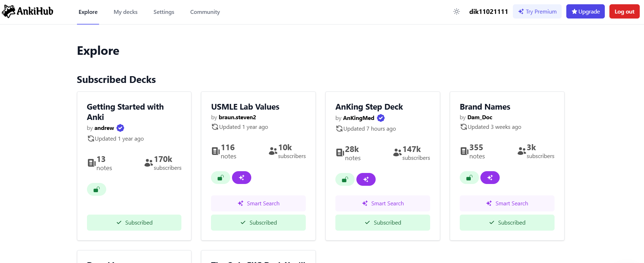The width and height of the screenshot is (644, 263).
Task: Open the AnKingMed author link
Action: pos(359,118)
